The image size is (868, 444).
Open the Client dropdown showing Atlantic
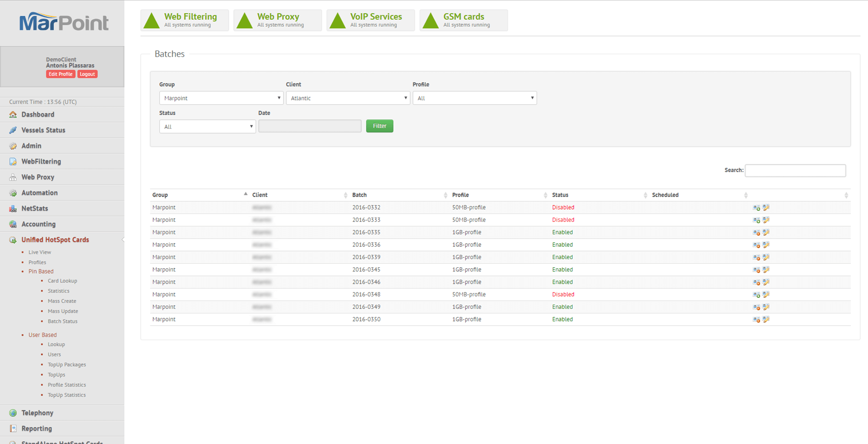348,98
